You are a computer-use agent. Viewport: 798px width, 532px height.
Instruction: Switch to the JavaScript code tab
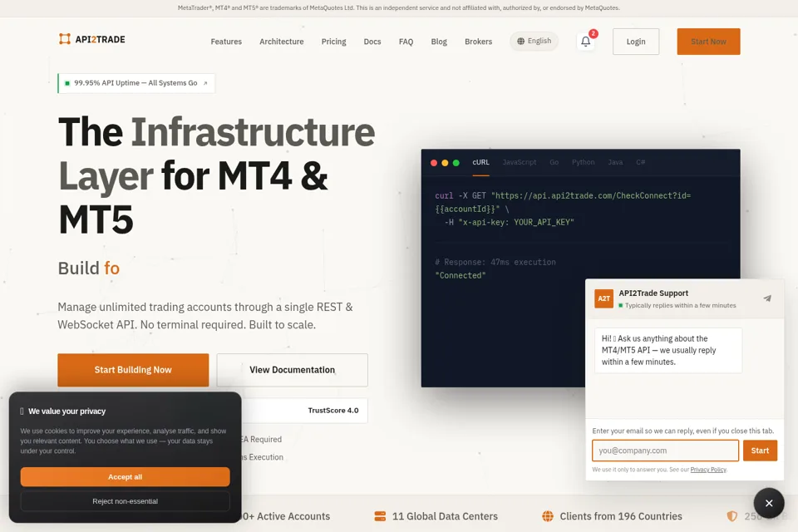519,162
